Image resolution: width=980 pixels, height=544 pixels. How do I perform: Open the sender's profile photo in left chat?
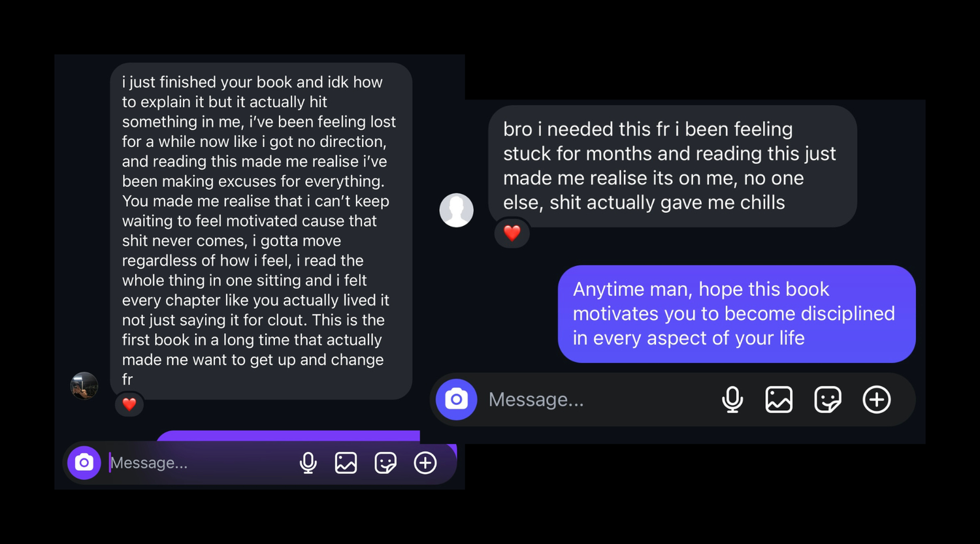84,386
